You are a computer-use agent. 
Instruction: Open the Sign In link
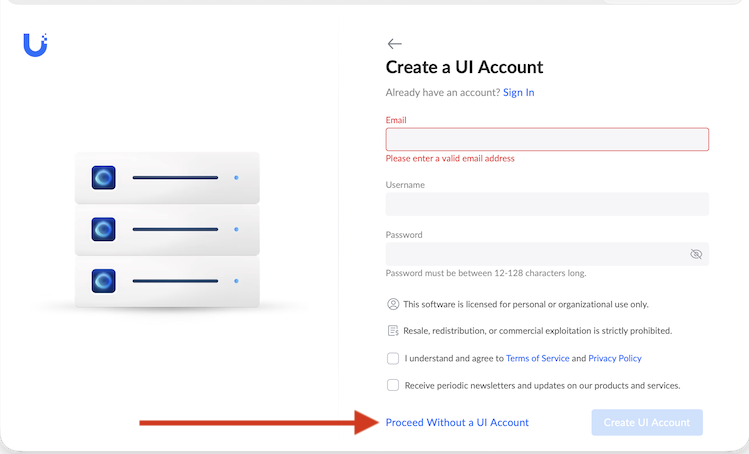[518, 92]
